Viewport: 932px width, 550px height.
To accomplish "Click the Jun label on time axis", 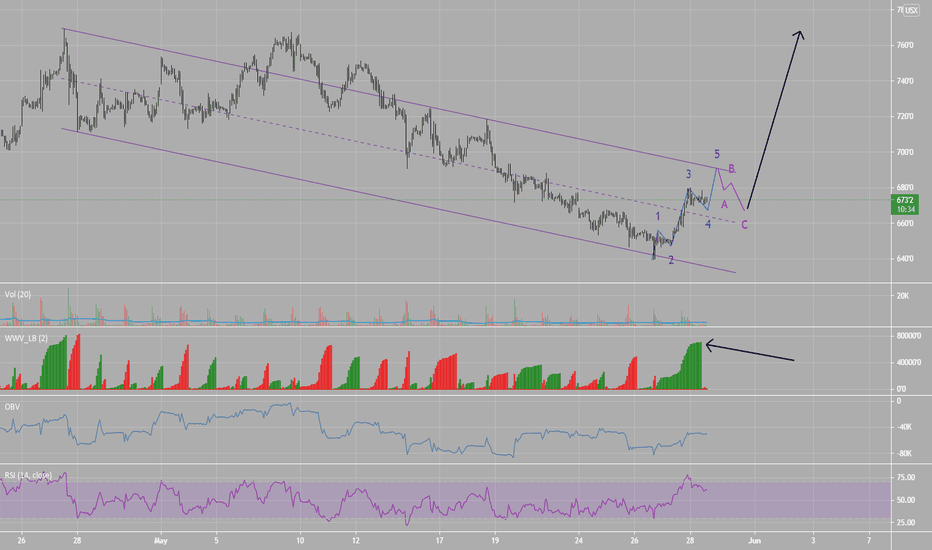I will coord(754,540).
